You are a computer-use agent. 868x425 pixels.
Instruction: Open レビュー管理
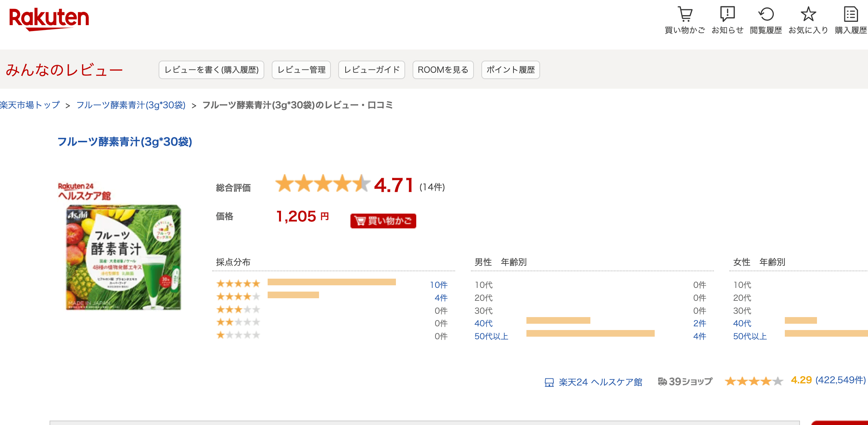[x=301, y=70]
